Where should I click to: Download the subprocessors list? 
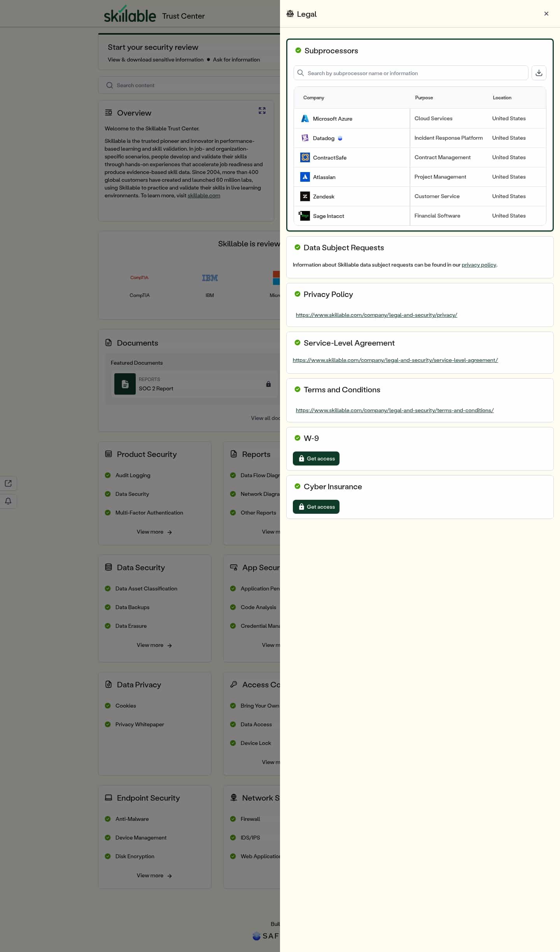539,73
